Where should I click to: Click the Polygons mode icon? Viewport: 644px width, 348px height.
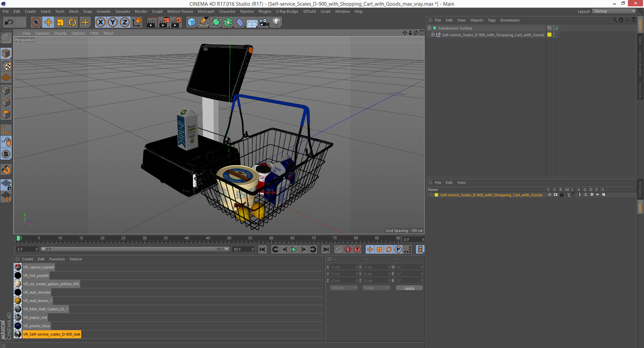point(6,114)
